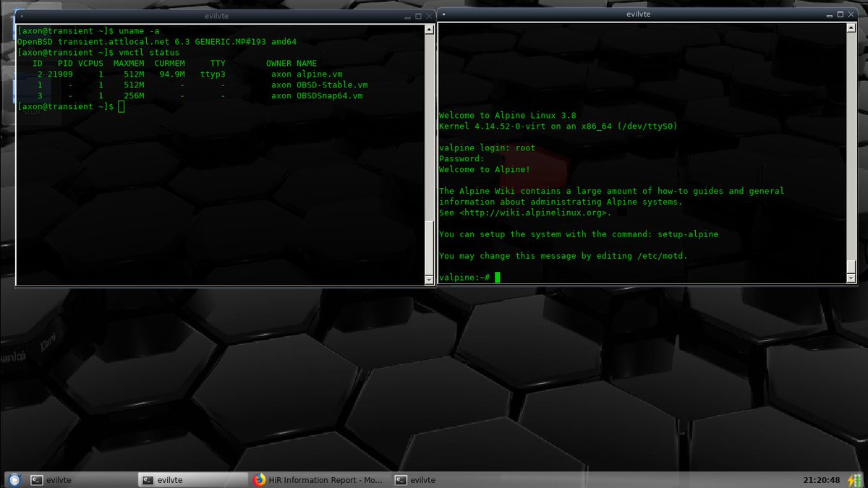The width and height of the screenshot is (868, 488).
Task: Close the Alpine terminal window
Action: pyautogui.click(x=849, y=13)
